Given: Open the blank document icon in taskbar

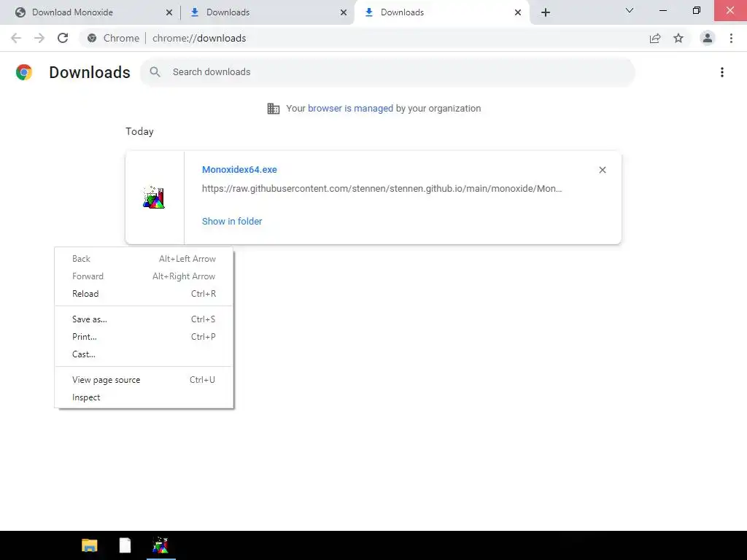Looking at the screenshot, I should pyautogui.click(x=125, y=545).
